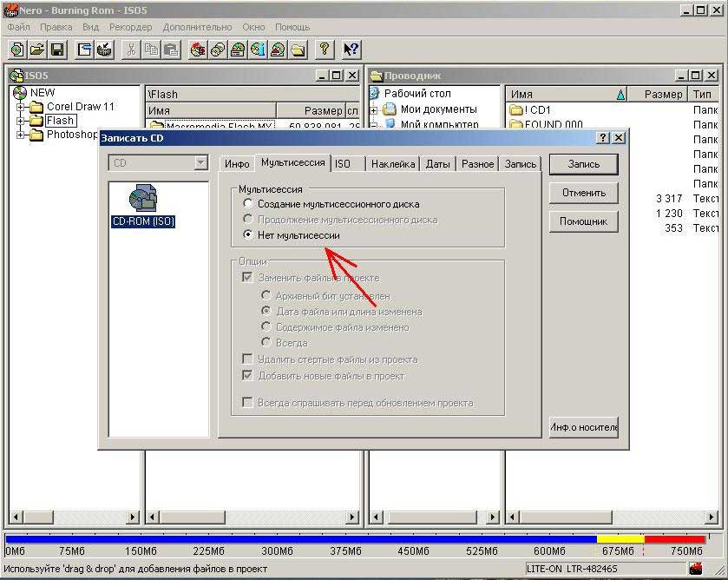The height and width of the screenshot is (580, 728).
Task: Click the scissors (cut) toolbar icon
Action: pyautogui.click(x=131, y=49)
